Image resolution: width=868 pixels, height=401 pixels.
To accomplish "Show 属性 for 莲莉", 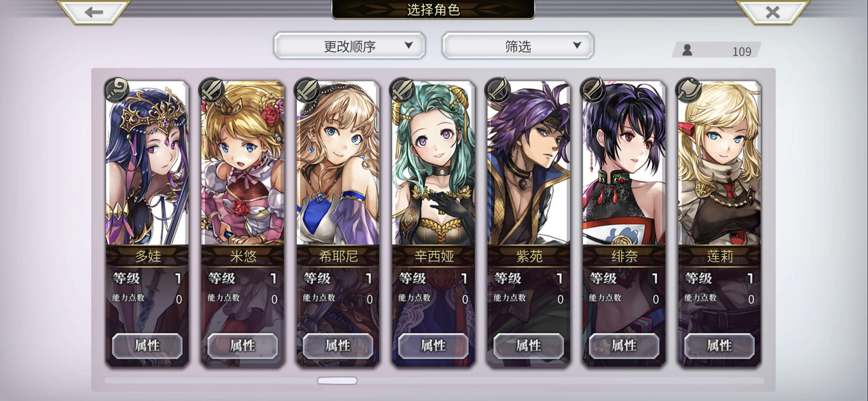I will [x=719, y=346].
